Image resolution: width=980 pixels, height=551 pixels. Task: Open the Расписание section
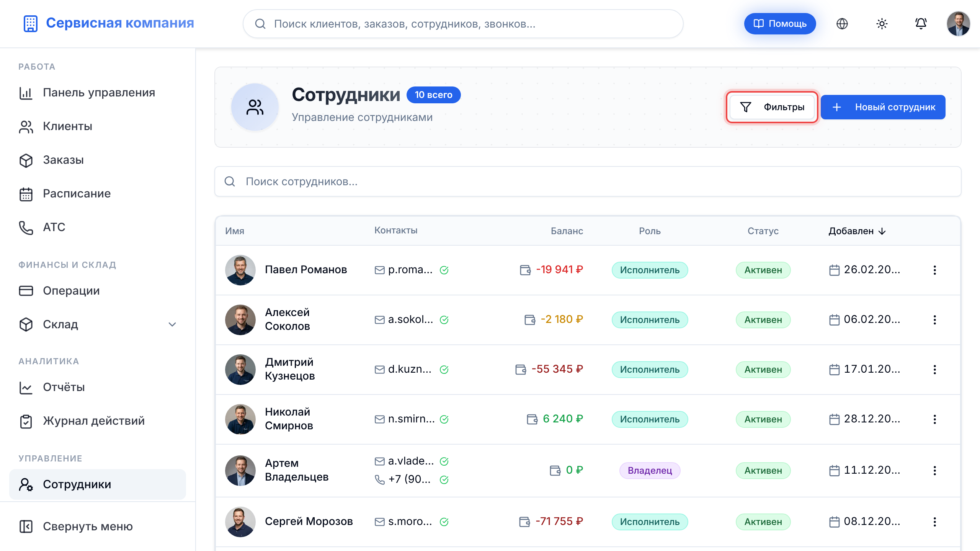coord(98,194)
